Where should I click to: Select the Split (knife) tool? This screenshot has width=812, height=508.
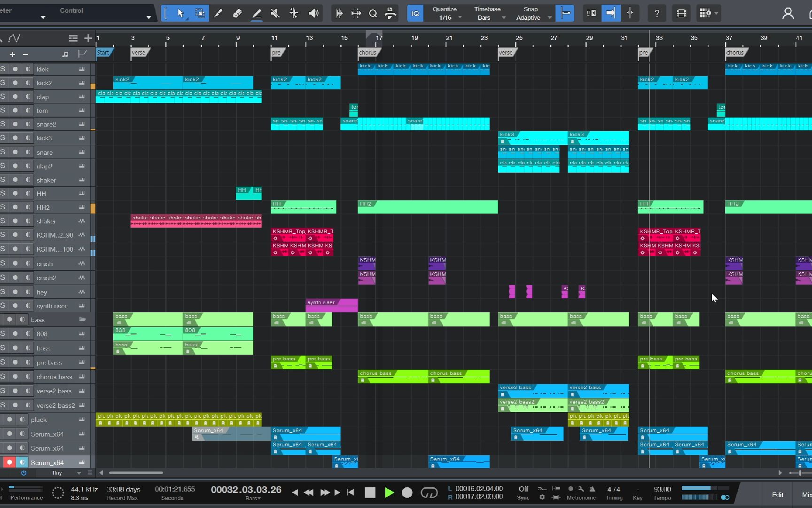pos(219,13)
